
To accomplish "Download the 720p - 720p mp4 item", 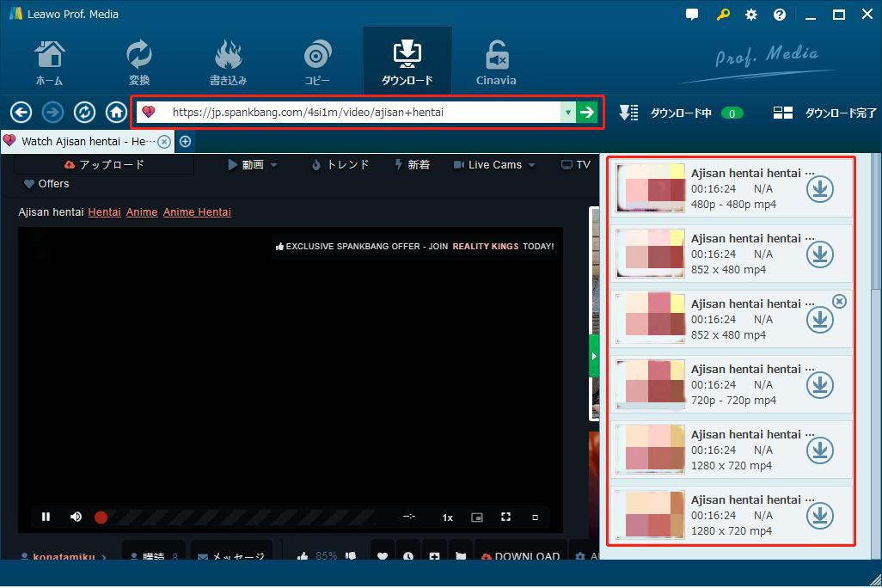I will coord(819,385).
